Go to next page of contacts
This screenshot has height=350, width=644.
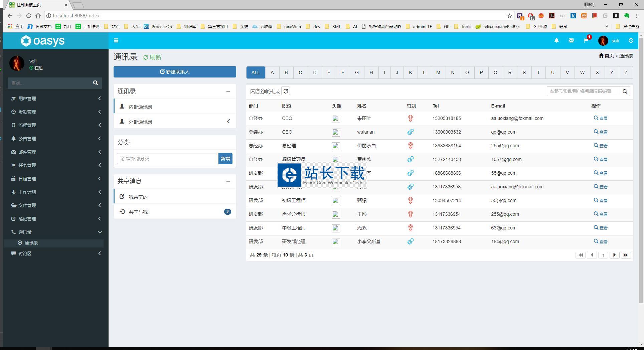tap(614, 255)
